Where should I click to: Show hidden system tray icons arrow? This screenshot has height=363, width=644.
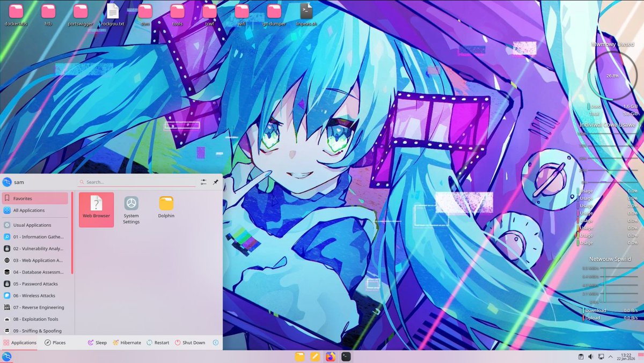pyautogui.click(x=611, y=357)
